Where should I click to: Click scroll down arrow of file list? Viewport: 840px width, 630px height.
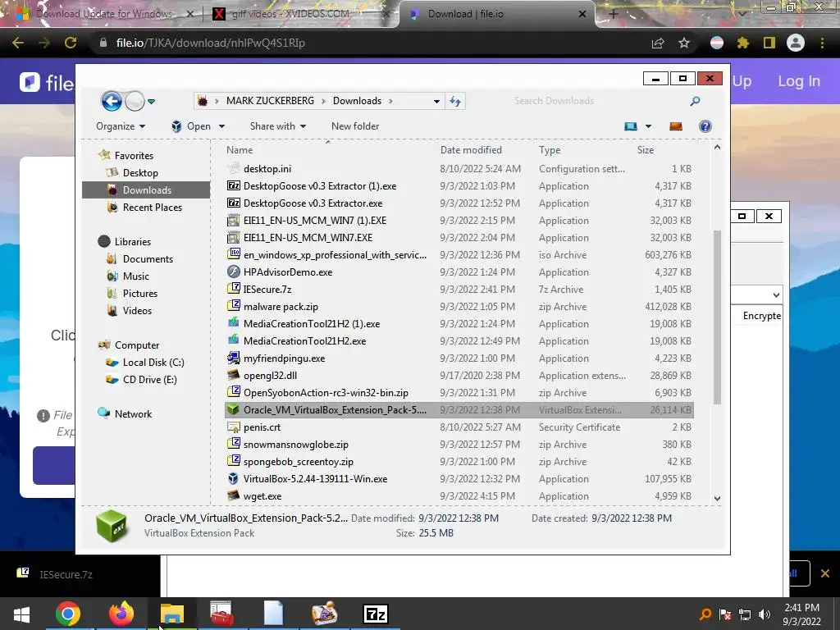point(717,498)
